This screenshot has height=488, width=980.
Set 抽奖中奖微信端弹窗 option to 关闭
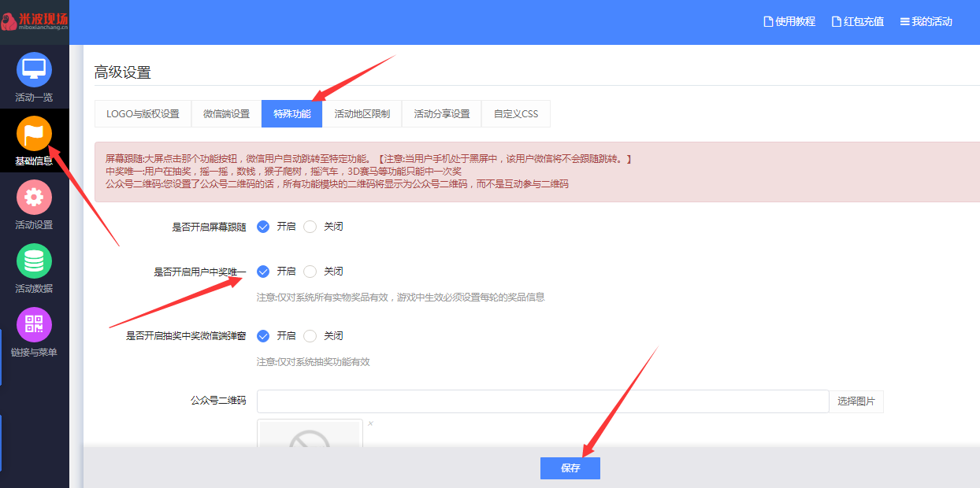310,336
